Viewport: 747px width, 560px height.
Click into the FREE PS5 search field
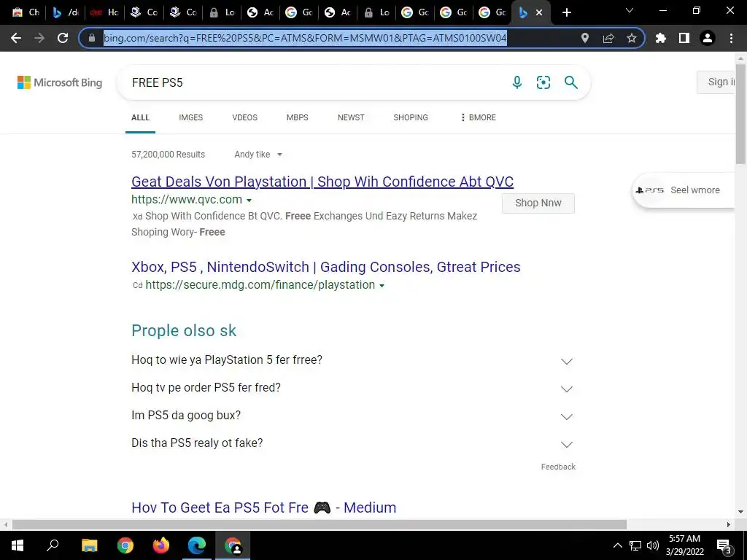(314, 82)
